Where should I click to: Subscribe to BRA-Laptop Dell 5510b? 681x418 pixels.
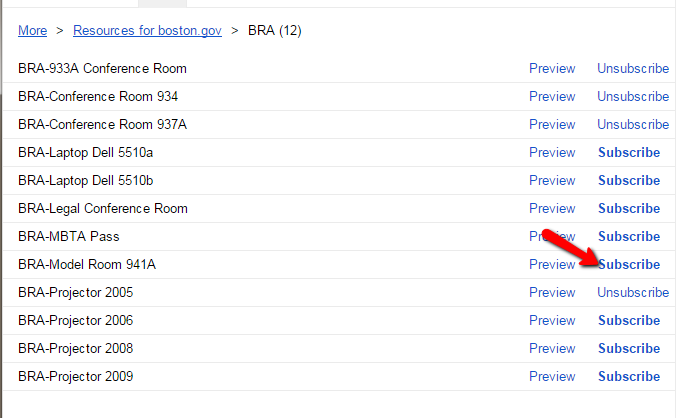[629, 181]
